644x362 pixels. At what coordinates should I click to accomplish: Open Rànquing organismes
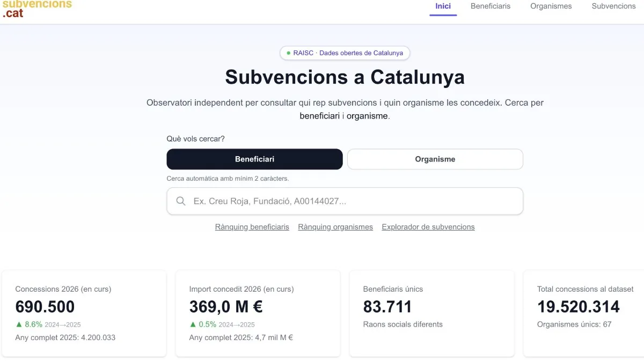click(335, 227)
